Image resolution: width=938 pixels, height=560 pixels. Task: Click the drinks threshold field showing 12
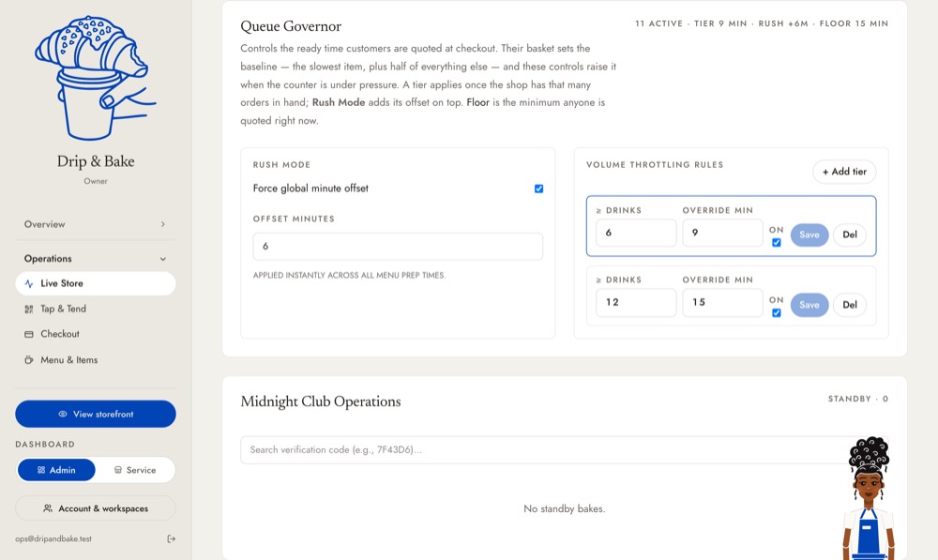(x=636, y=303)
